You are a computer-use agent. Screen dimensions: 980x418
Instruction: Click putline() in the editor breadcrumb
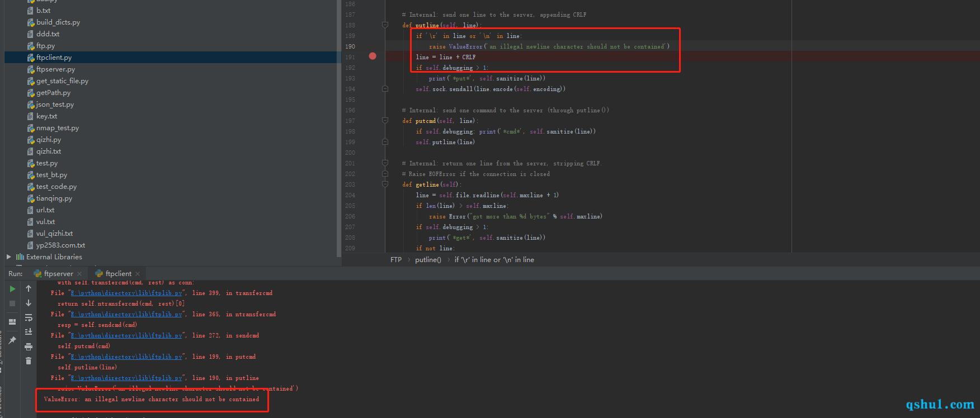click(x=428, y=260)
